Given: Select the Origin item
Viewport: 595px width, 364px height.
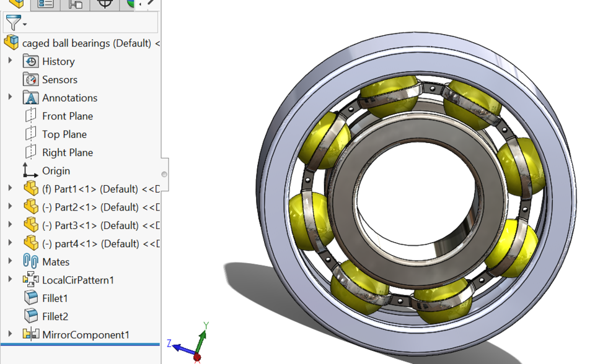Looking at the screenshot, I should pyautogui.click(x=56, y=170).
